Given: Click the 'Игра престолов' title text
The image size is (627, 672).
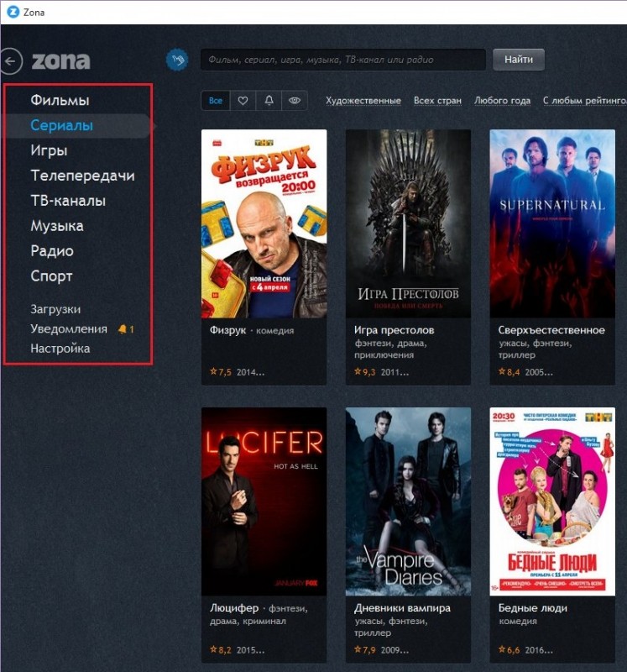Looking at the screenshot, I should (x=394, y=330).
